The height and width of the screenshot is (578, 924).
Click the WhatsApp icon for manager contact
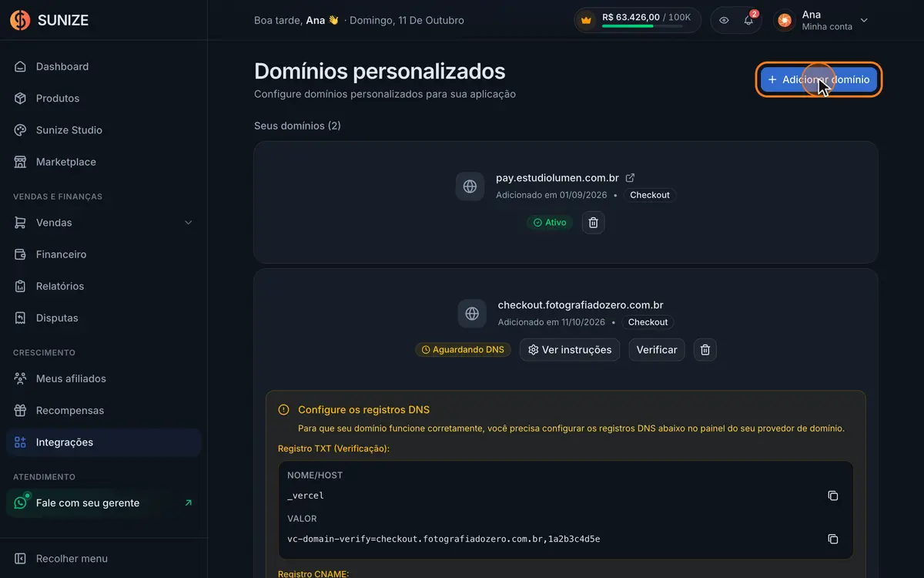21,503
